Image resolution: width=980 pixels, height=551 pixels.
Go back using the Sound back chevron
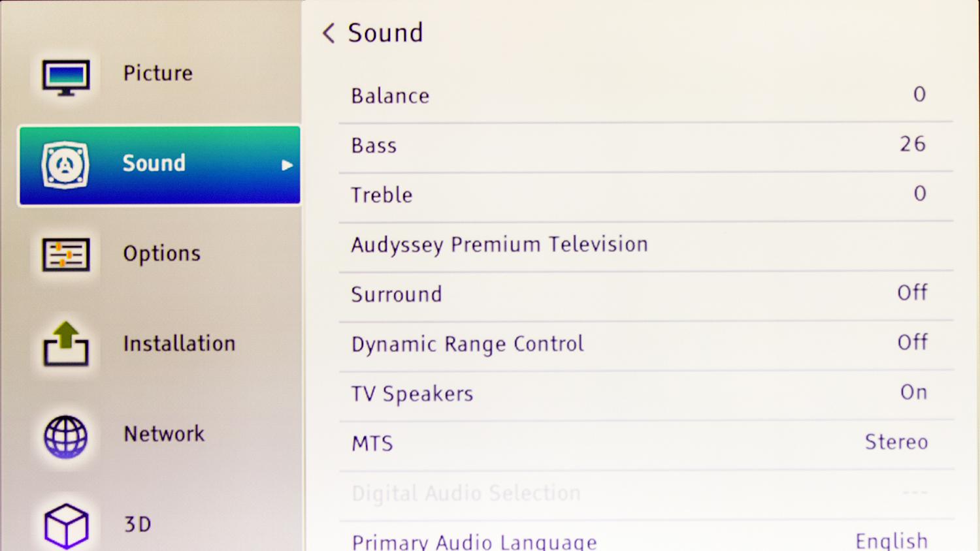329,33
